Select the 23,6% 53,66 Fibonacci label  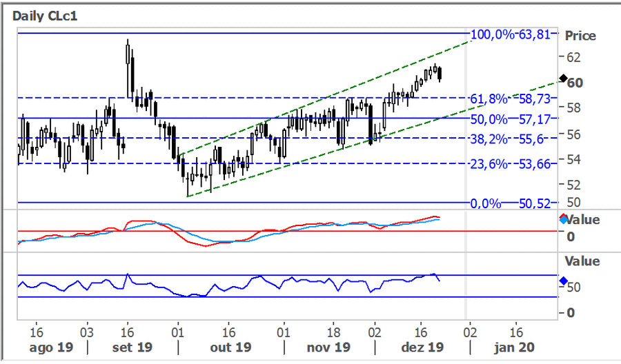point(511,164)
